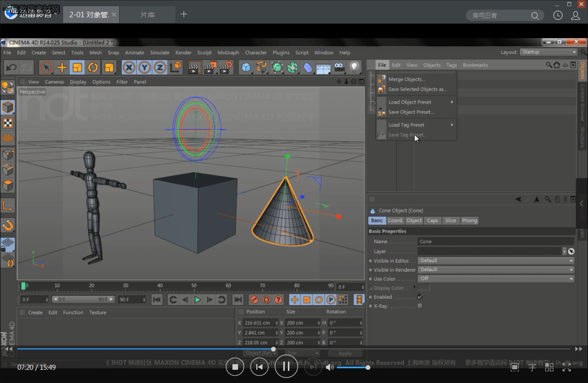Open the Floor environment icon
The width and height of the screenshot is (588, 383).
[324, 68]
